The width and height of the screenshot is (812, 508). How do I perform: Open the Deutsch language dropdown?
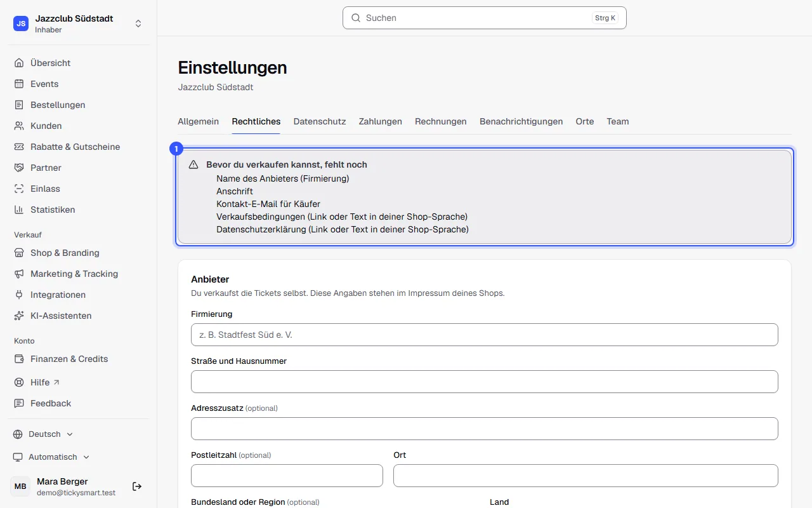[x=43, y=434]
